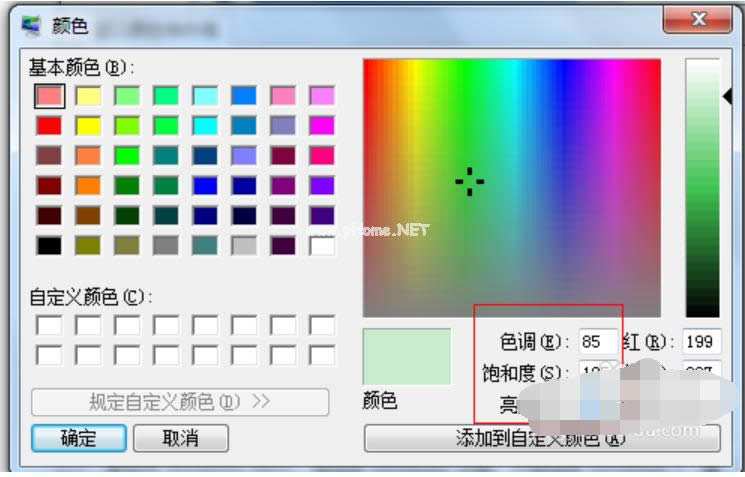745x477 pixels.
Task: Choose the white basic color swatch
Action: pos(322,245)
